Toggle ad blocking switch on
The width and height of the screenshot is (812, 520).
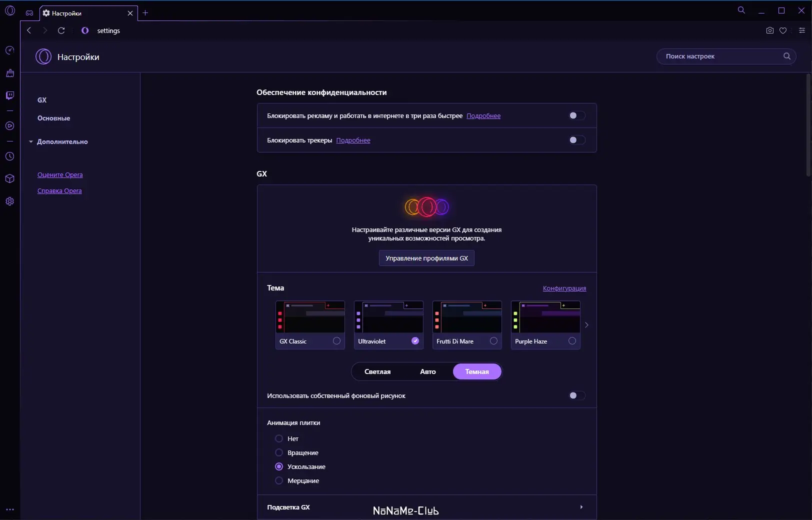click(577, 115)
